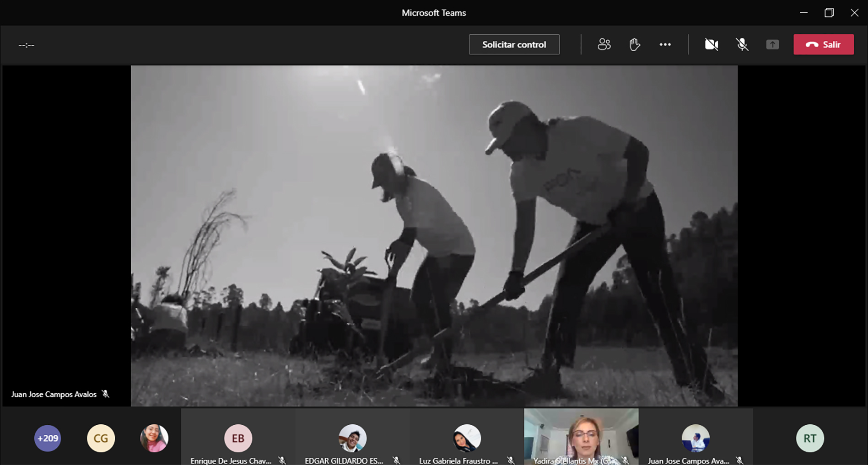Expand the +209 additional participants list
Screen dimensions: 868x465
48,438
